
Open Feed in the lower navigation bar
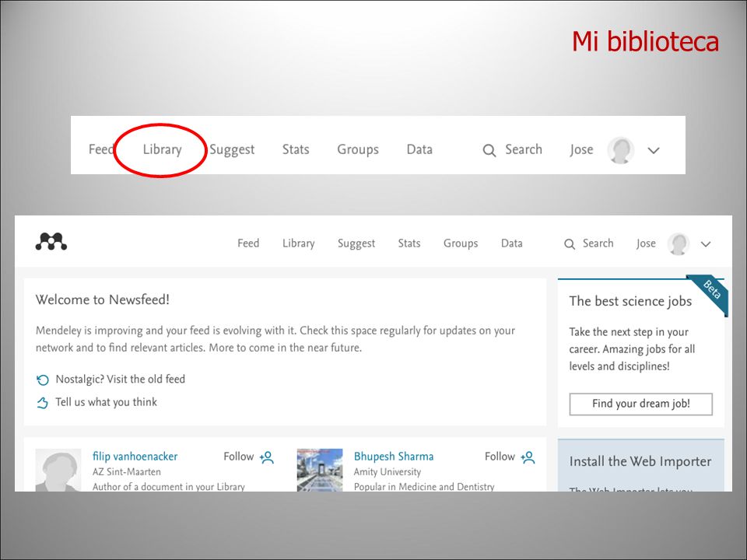[248, 243]
